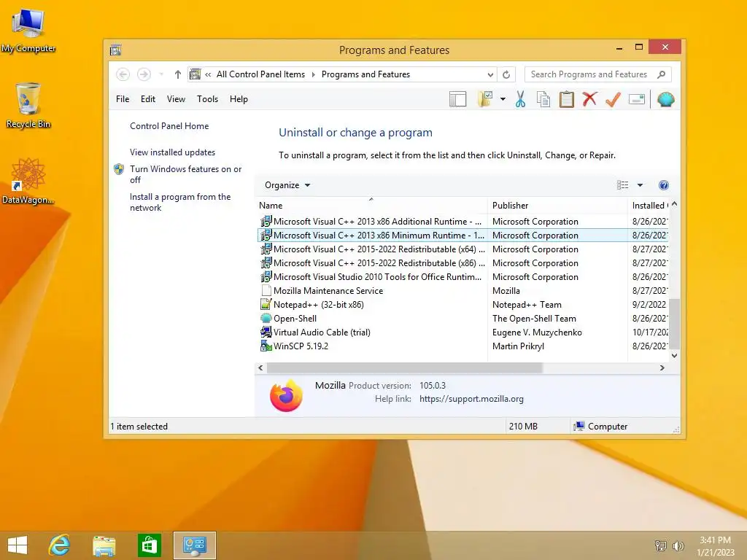This screenshot has width=747, height=560.
Task: Click View installed updates link
Action: [172, 152]
